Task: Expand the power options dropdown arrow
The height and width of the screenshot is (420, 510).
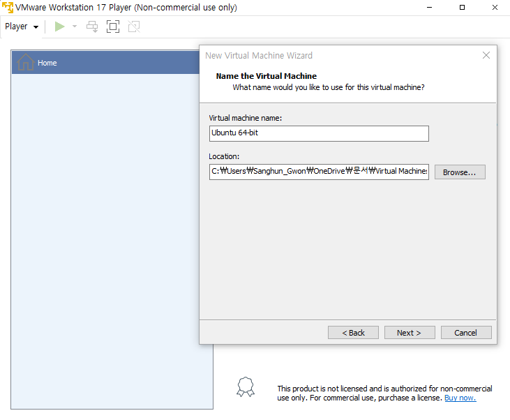Action: click(75, 27)
